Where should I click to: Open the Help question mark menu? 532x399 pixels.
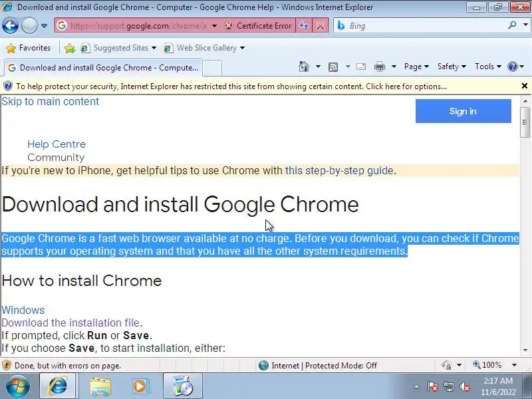coord(515,66)
